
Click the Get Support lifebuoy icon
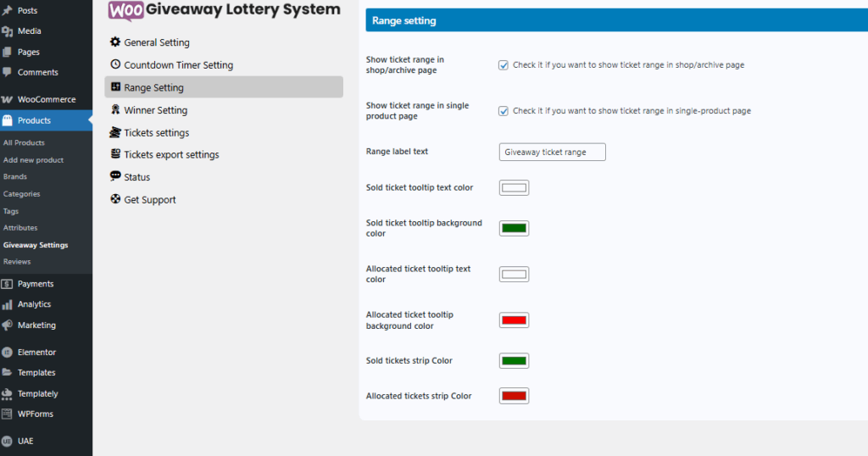click(115, 198)
